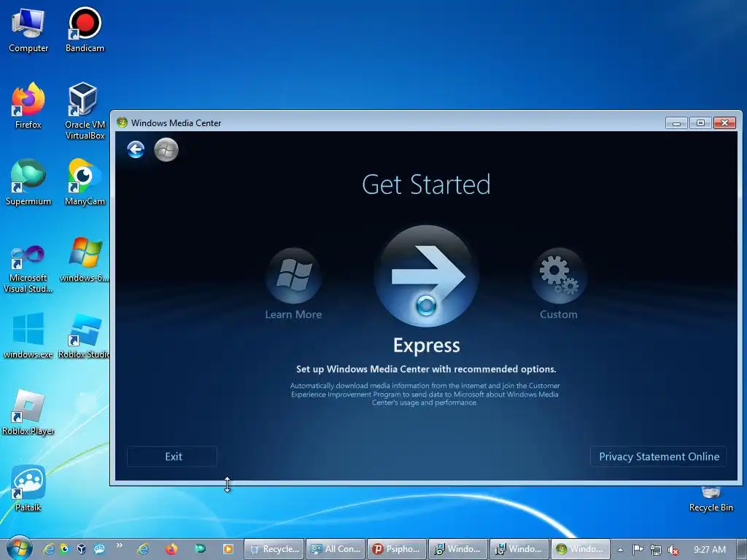Select the Paltalk desktop shortcut

coord(28,489)
